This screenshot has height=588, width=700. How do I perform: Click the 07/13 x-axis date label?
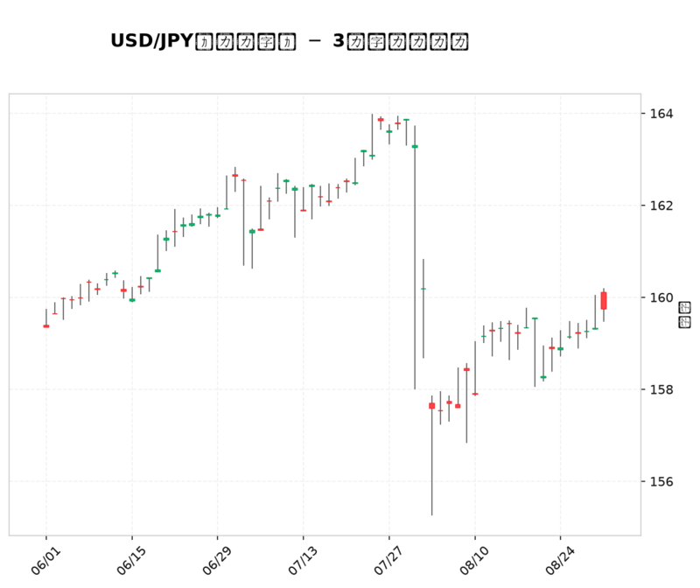[303, 560]
